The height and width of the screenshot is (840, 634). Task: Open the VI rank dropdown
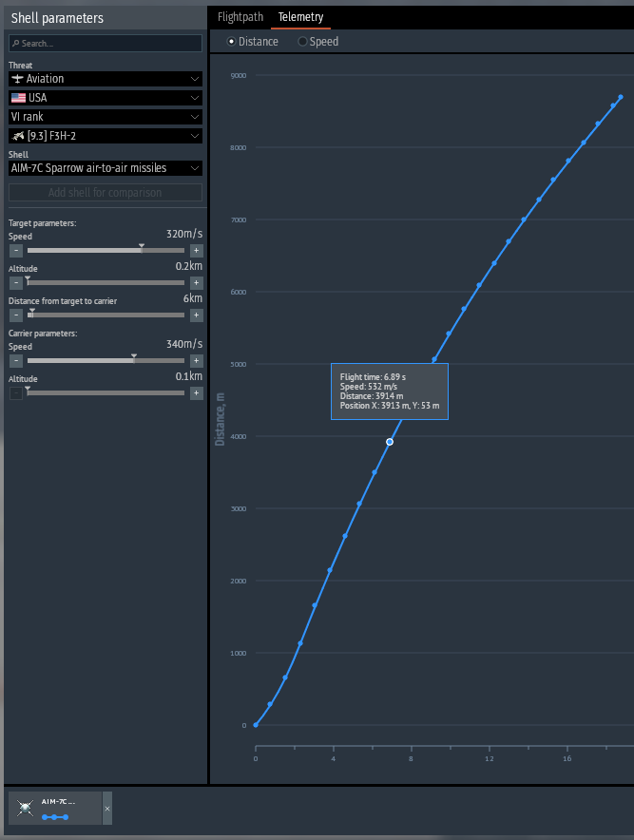106,117
